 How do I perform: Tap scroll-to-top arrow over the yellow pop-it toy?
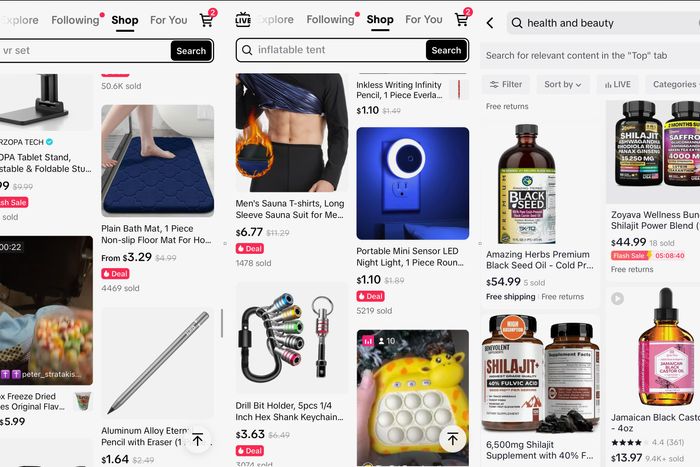[453, 439]
